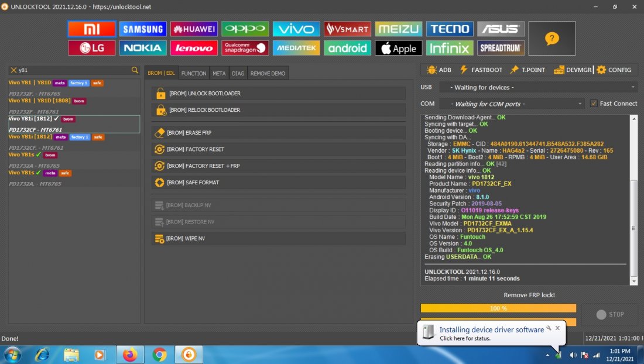
Task: Switch to the META tab
Action: point(219,73)
